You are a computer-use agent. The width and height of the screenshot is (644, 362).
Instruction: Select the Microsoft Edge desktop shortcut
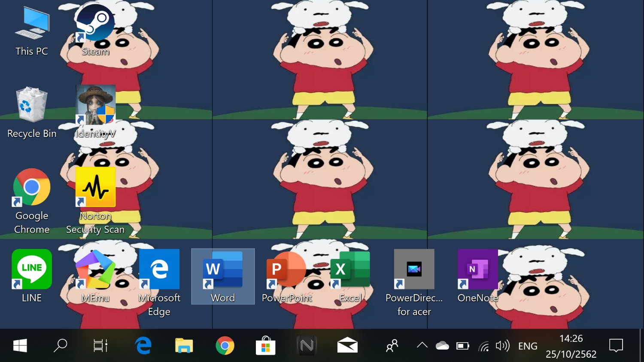(x=159, y=283)
